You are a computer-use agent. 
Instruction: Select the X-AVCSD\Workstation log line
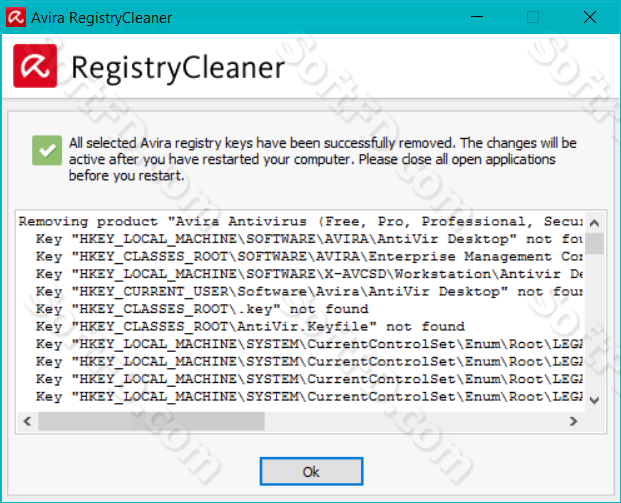(x=309, y=274)
